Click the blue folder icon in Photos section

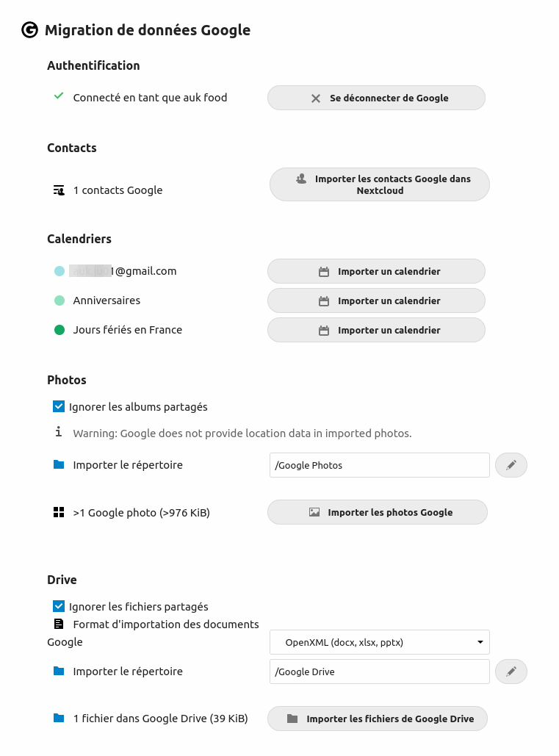pos(59,465)
